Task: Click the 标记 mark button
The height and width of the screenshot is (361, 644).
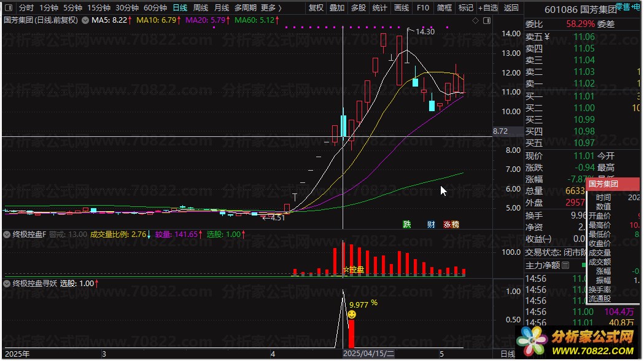Action: coord(466,8)
